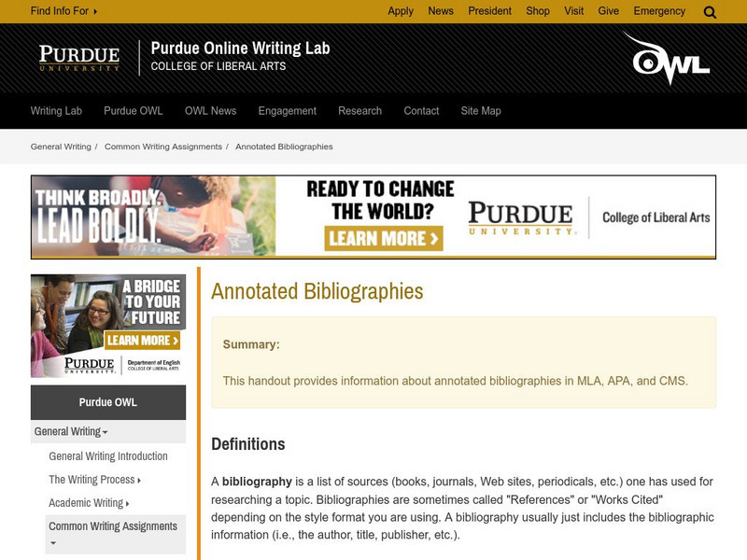Open the Contact nav item
The image size is (747, 560).
point(421,111)
